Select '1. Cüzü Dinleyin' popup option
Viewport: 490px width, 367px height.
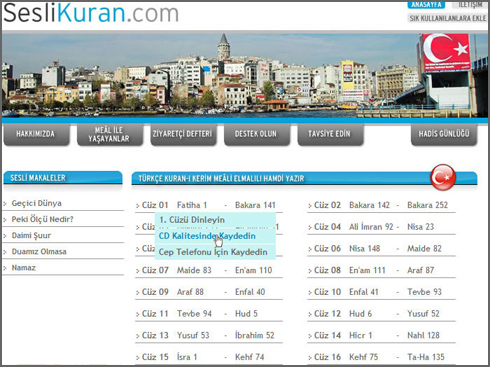[215, 220]
